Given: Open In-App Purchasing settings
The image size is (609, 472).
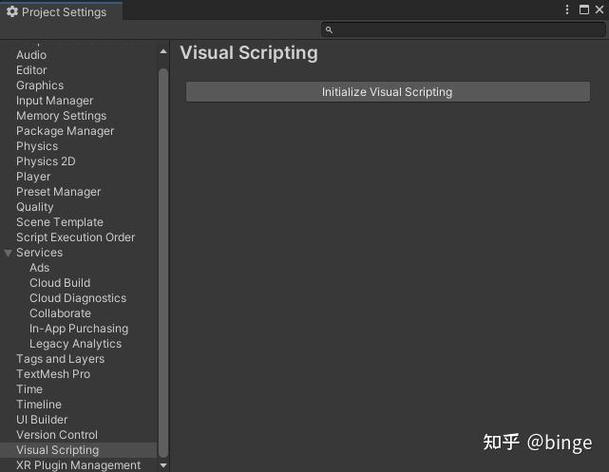Looking at the screenshot, I should pyautogui.click(x=79, y=328).
